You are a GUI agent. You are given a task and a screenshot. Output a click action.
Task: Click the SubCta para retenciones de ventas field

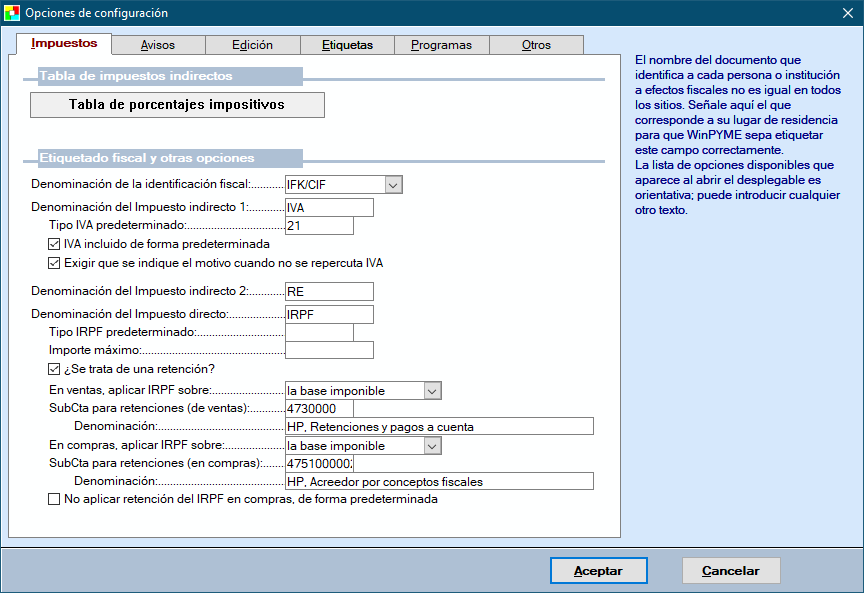tap(318, 408)
